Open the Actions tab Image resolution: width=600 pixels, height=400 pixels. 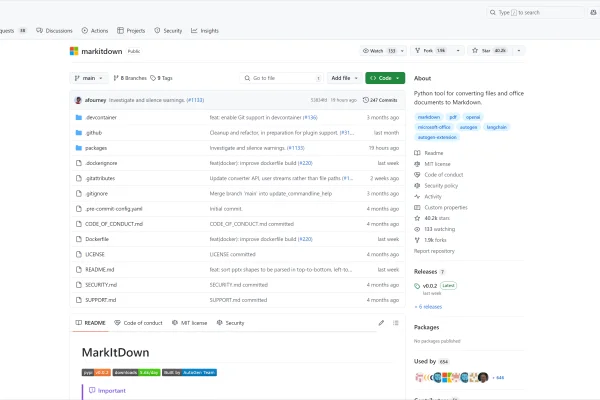pyautogui.click(x=95, y=31)
